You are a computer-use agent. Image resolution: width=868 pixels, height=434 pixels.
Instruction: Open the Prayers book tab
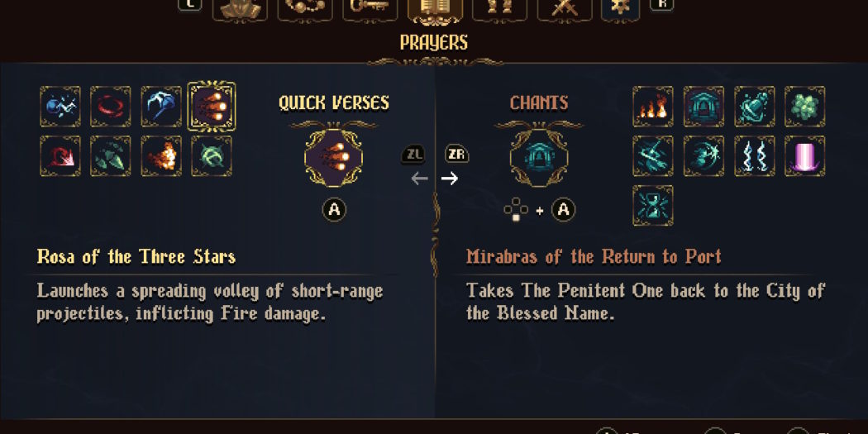434,10
